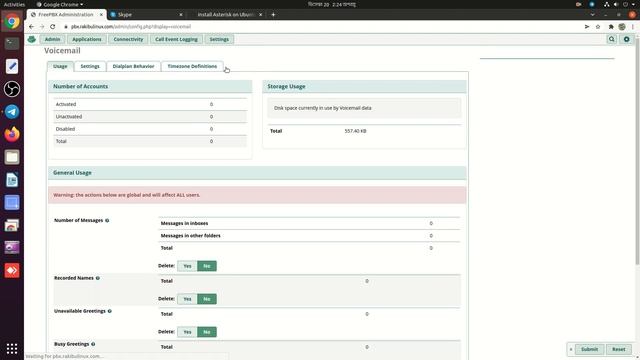
Task: Click the share page icon in address bar
Action: 587,27
